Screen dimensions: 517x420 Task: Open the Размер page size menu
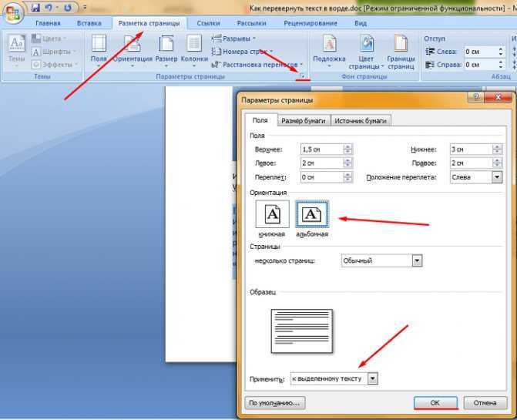[x=166, y=51]
